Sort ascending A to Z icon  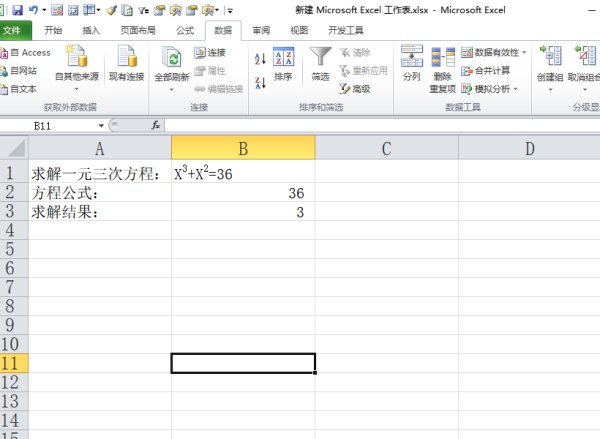[x=260, y=58]
